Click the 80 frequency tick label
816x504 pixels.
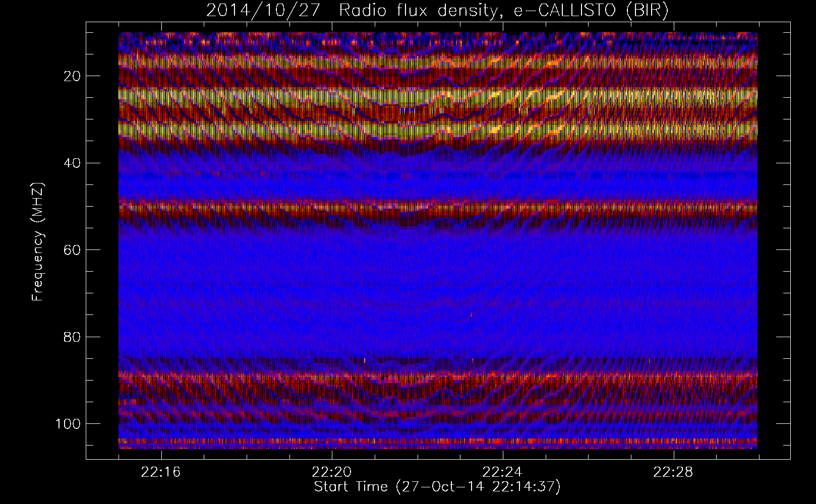point(72,337)
